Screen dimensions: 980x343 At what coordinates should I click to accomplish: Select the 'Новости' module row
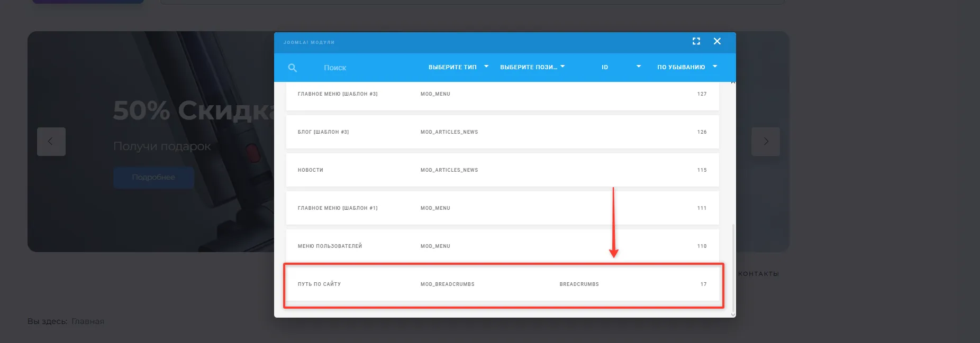coord(502,170)
